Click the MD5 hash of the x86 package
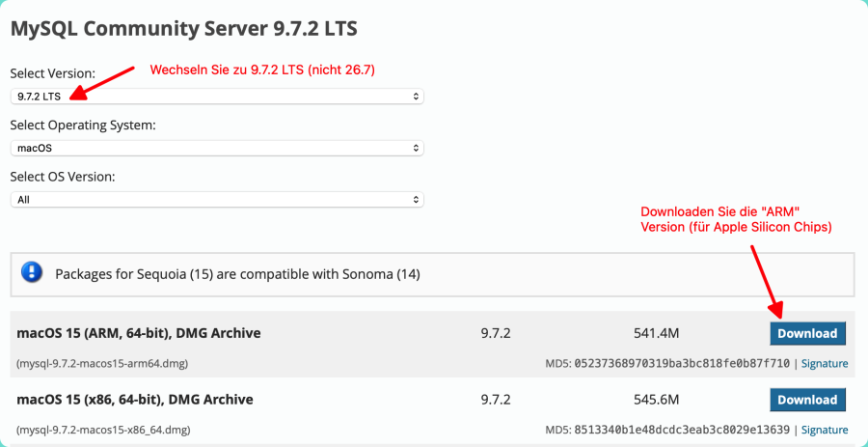This screenshot has width=868, height=447. point(682,430)
